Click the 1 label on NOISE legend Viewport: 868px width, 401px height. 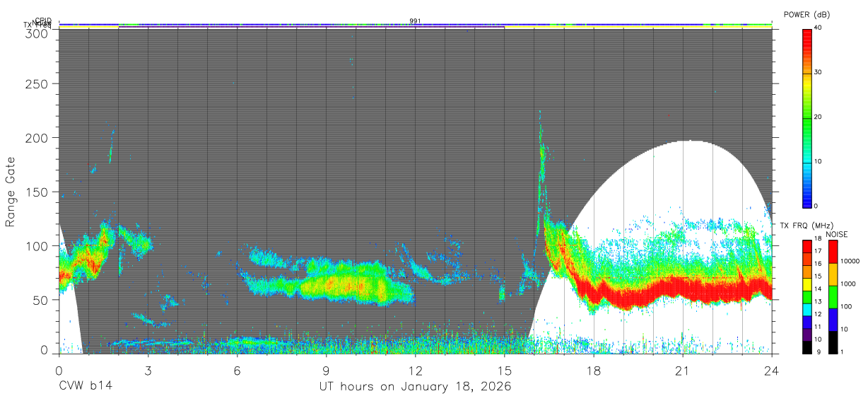click(x=843, y=352)
